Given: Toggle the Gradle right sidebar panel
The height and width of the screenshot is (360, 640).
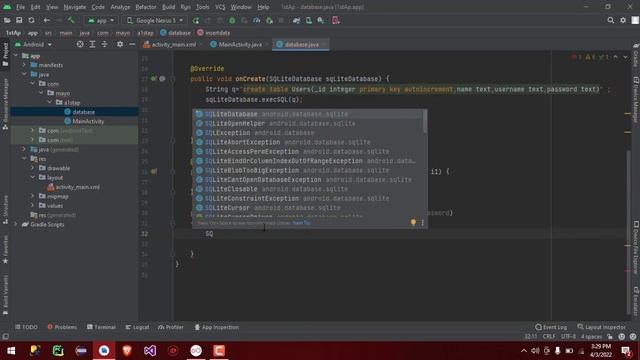Looking at the screenshot, I should 636,55.
